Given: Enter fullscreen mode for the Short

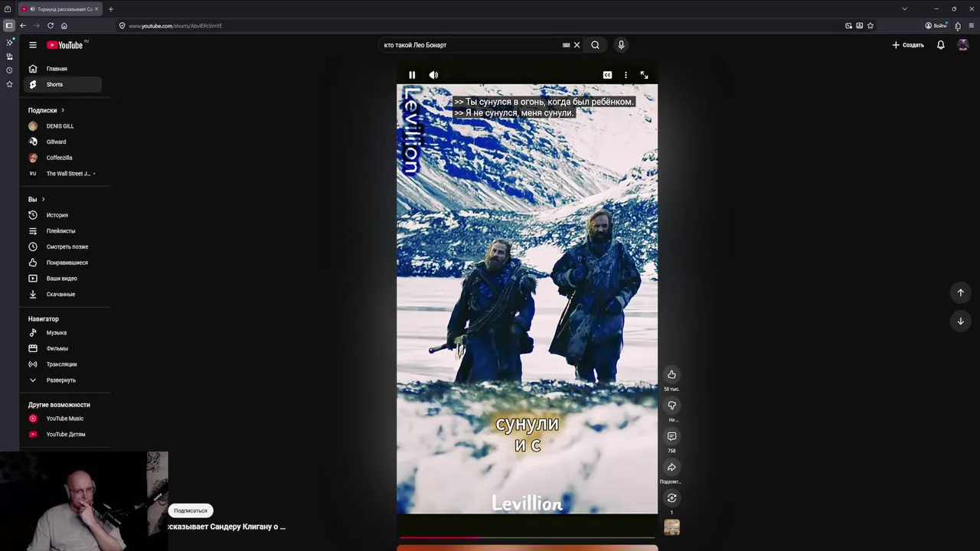Looking at the screenshot, I should 644,75.
